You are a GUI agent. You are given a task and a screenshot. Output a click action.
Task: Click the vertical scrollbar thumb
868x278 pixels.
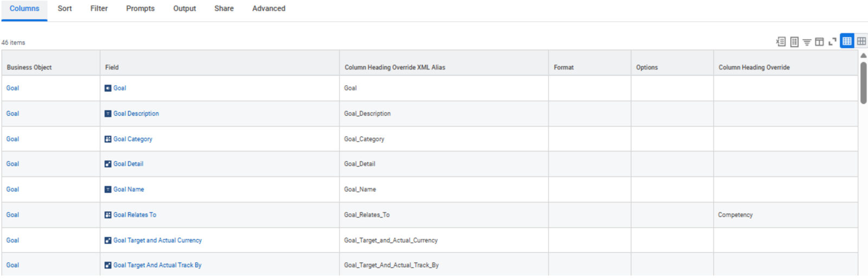pyautogui.click(x=863, y=83)
